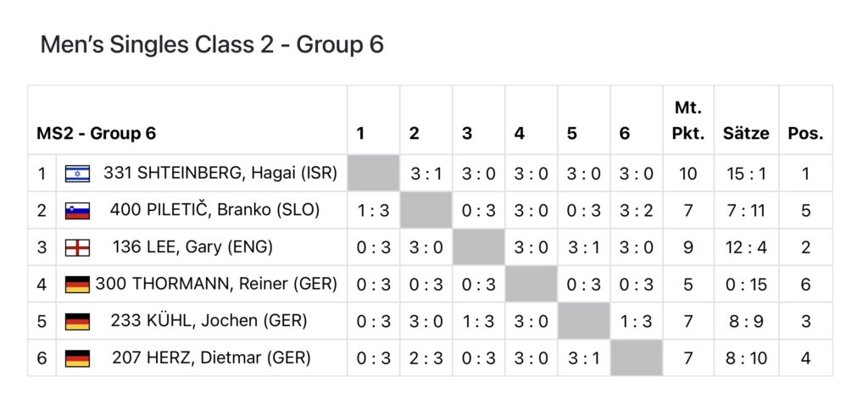
Task: Click the German flag next to Thormann
Action: coord(77,285)
